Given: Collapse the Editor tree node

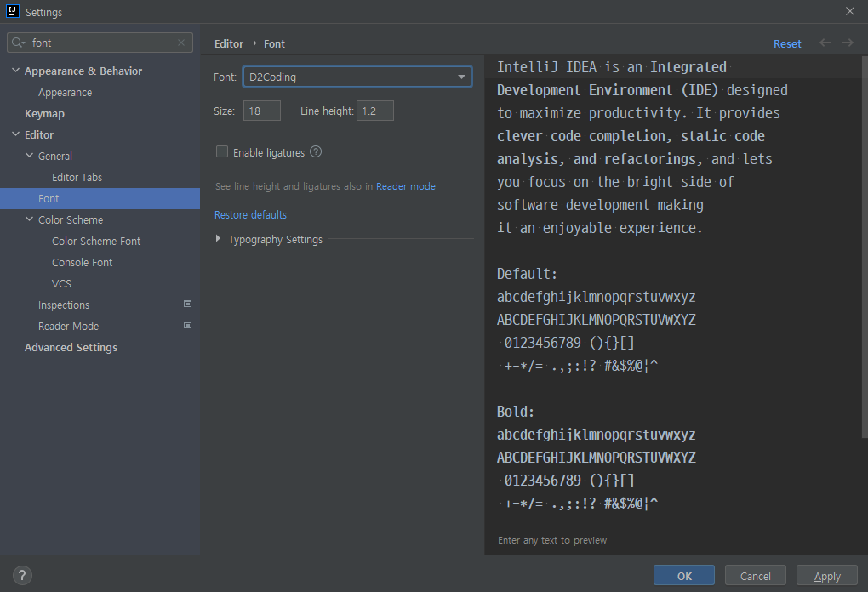Looking at the screenshot, I should 15,134.
